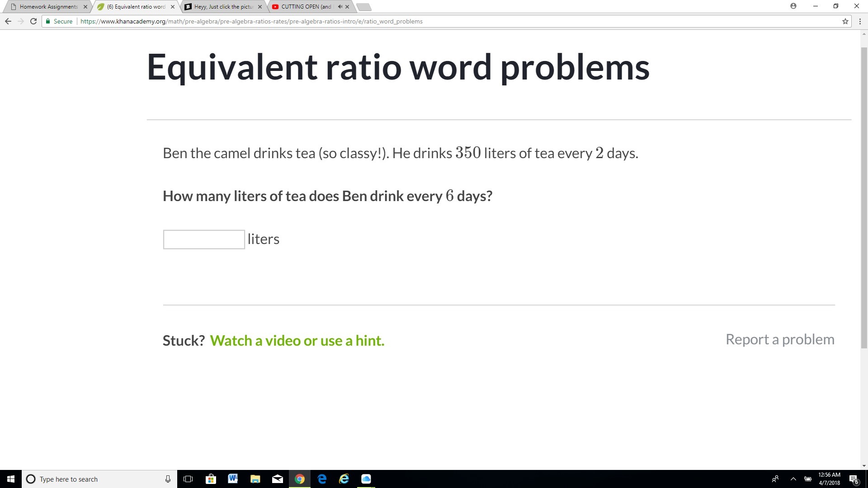Mute audio on CUTTING OPEN tab
The image size is (868, 488).
(340, 7)
